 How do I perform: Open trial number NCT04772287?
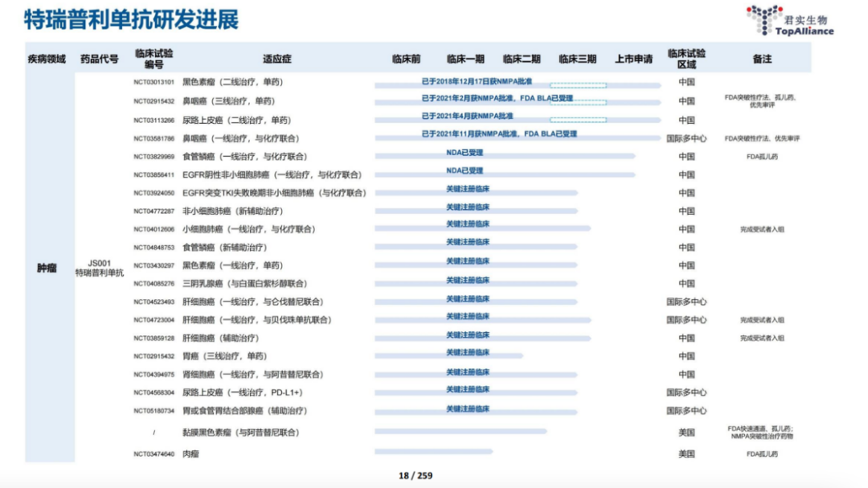coord(154,211)
